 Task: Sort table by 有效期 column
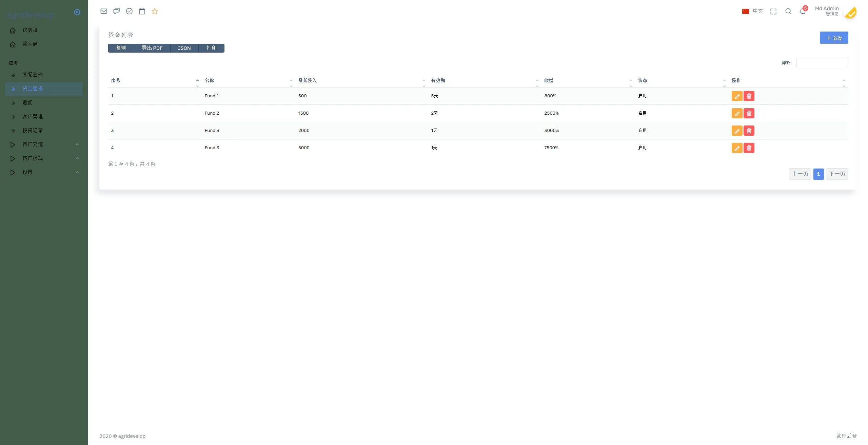[485, 80]
